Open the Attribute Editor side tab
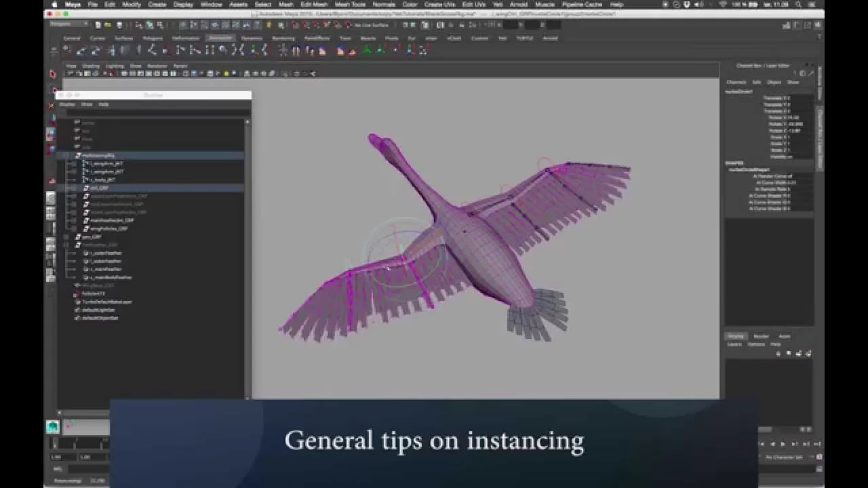The height and width of the screenshot is (488, 868). (819, 83)
